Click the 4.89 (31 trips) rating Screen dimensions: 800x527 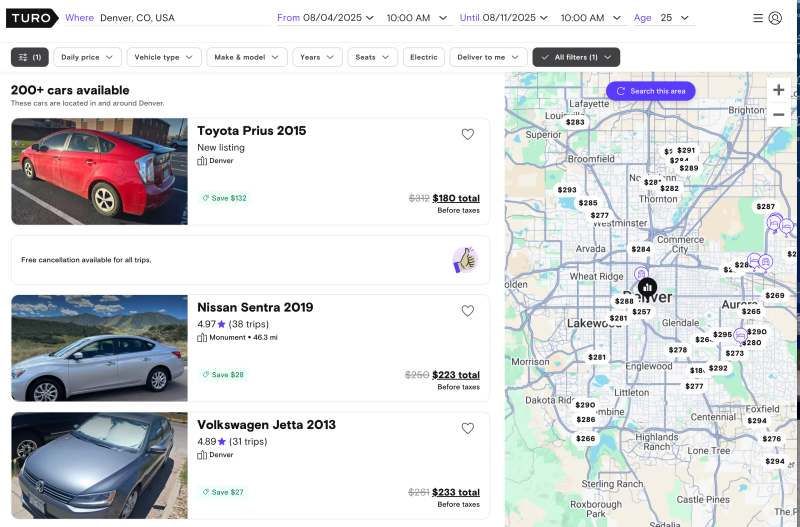[x=232, y=441]
